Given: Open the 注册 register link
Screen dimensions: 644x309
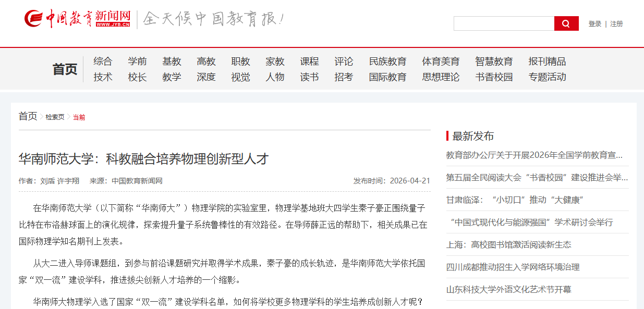Looking at the screenshot, I should [x=616, y=24].
